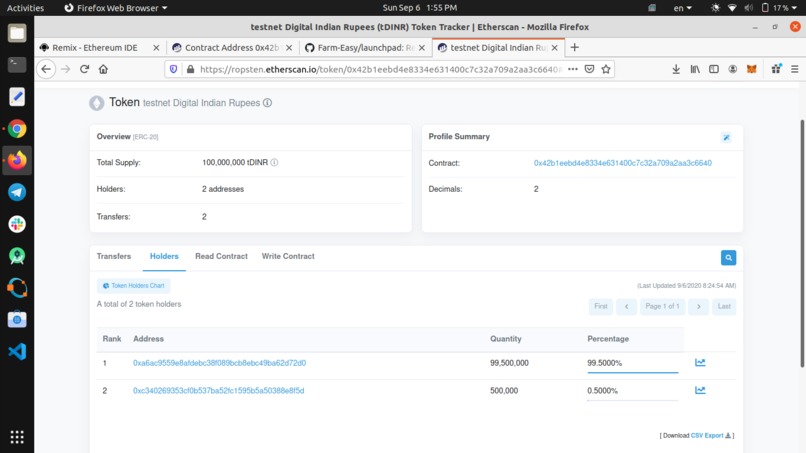Open Firefox account icon
The image size is (806, 453).
pyautogui.click(x=732, y=69)
